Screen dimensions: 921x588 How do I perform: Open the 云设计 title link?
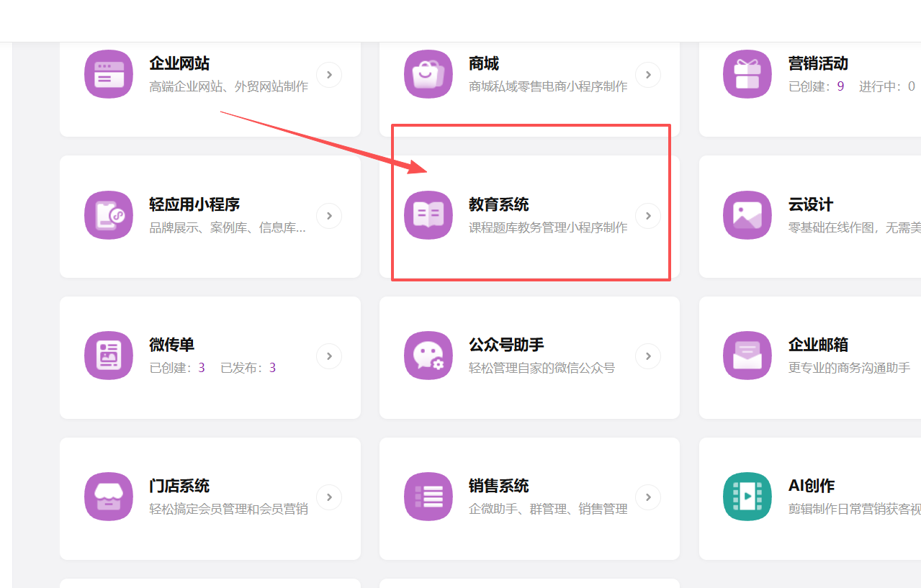[811, 204]
